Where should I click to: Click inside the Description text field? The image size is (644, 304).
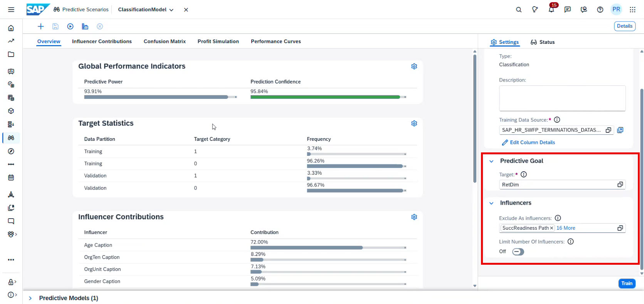coord(562,98)
